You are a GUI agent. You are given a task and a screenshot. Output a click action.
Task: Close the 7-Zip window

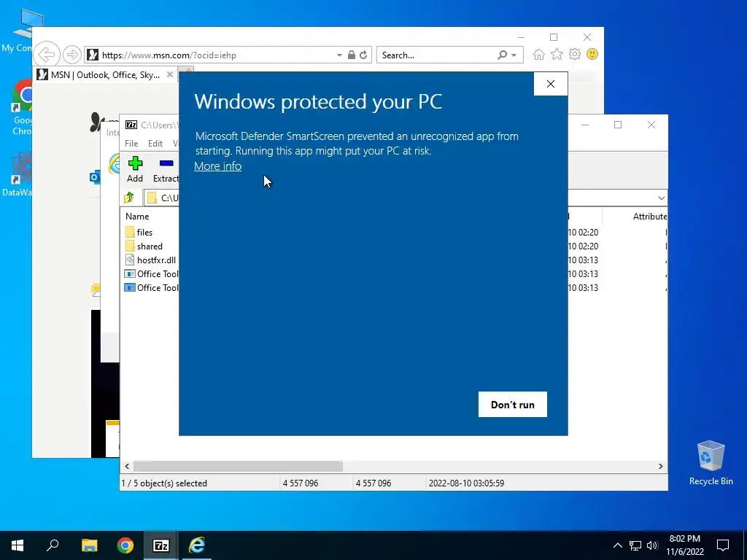coord(651,125)
